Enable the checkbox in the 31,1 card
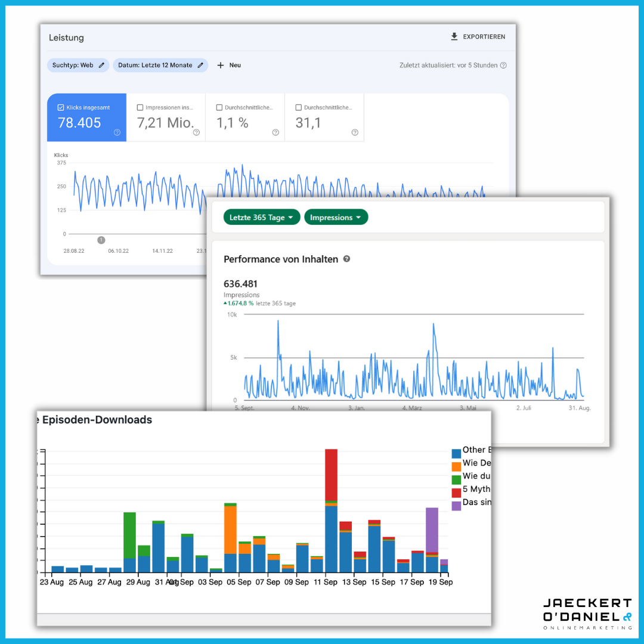 [x=299, y=107]
